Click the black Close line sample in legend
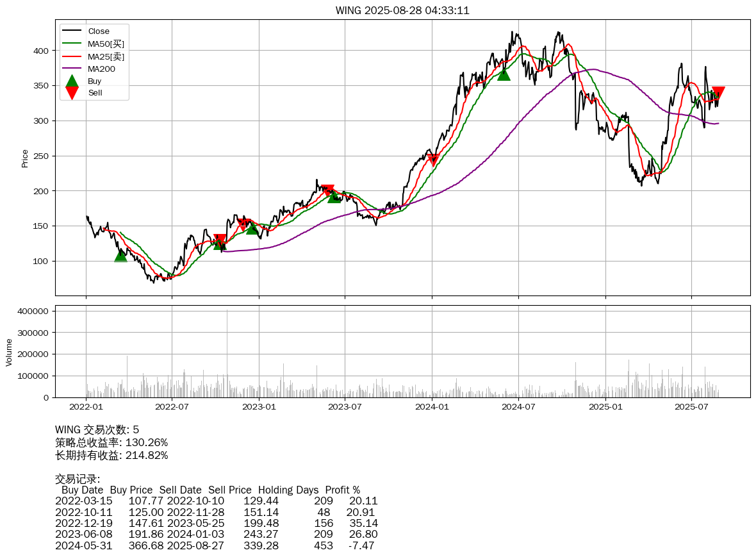 click(x=72, y=31)
